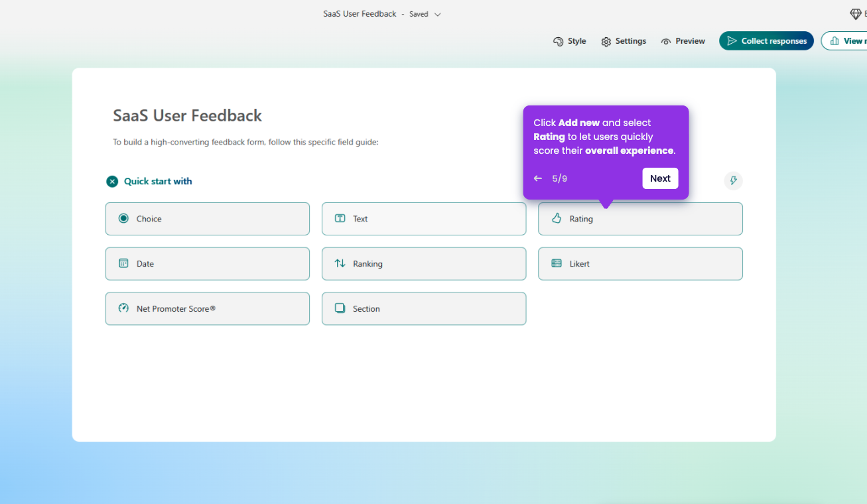
Task: Add a Net Promoter Score question
Action: pyautogui.click(x=207, y=308)
